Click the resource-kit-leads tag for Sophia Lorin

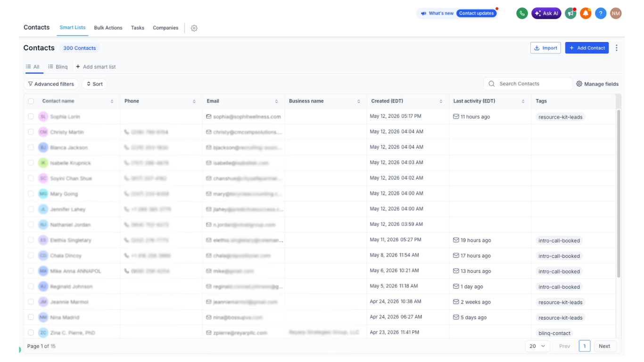point(561,117)
